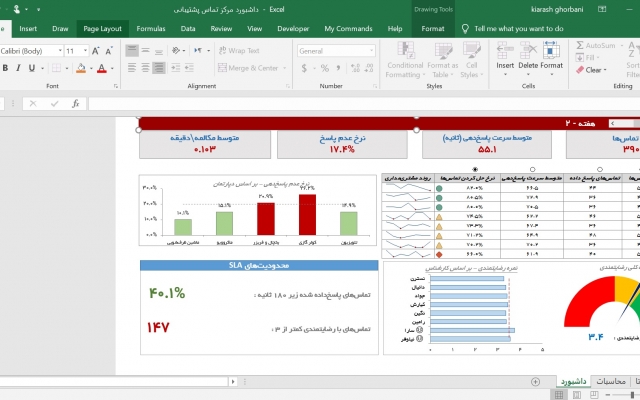Add a new sheet
Screen dimensions: 640x400
(x=536, y=382)
